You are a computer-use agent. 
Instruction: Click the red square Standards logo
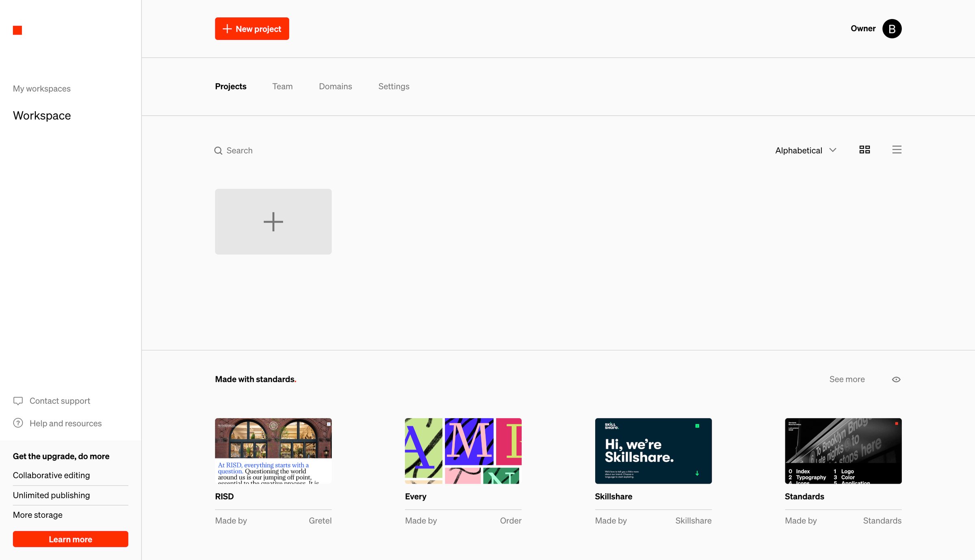[17, 30]
